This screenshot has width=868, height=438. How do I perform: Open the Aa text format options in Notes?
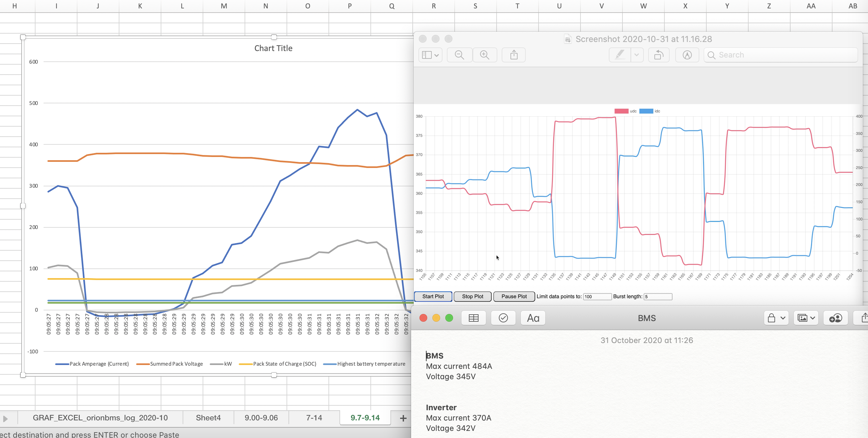click(533, 318)
